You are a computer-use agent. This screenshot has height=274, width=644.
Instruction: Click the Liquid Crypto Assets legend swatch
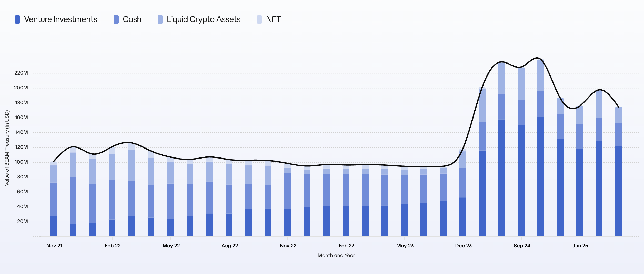click(x=160, y=19)
